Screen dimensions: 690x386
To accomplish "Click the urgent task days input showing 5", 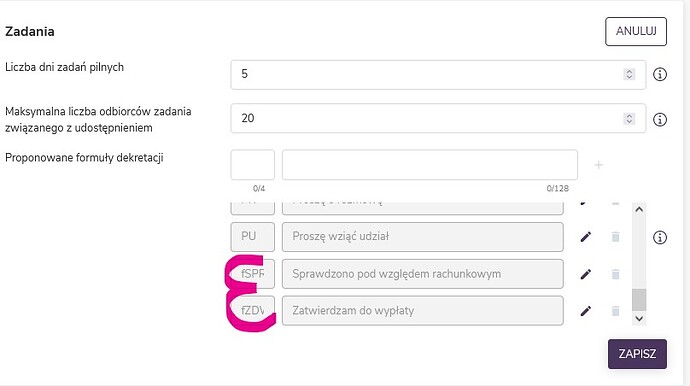I will point(438,75).
